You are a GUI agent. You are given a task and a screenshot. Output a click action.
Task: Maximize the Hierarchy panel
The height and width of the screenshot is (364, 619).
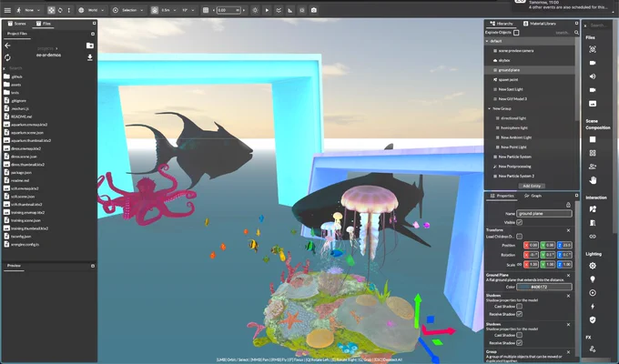tap(577, 24)
